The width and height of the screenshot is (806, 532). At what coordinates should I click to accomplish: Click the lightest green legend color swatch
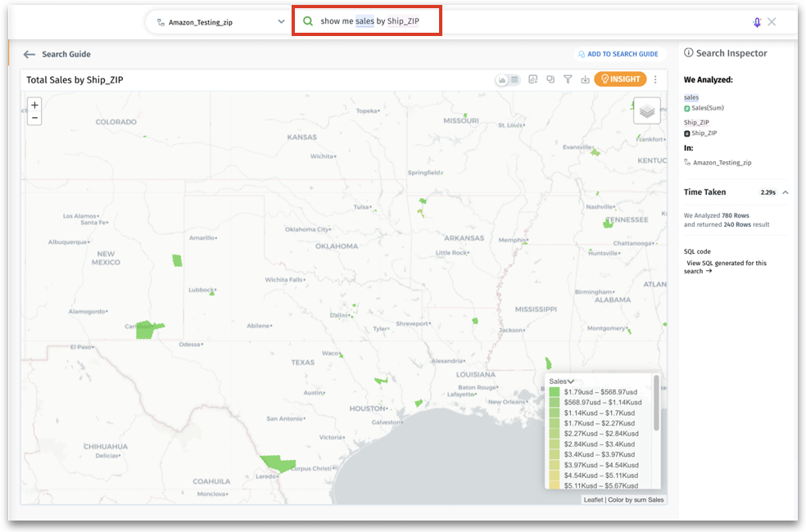(555, 486)
